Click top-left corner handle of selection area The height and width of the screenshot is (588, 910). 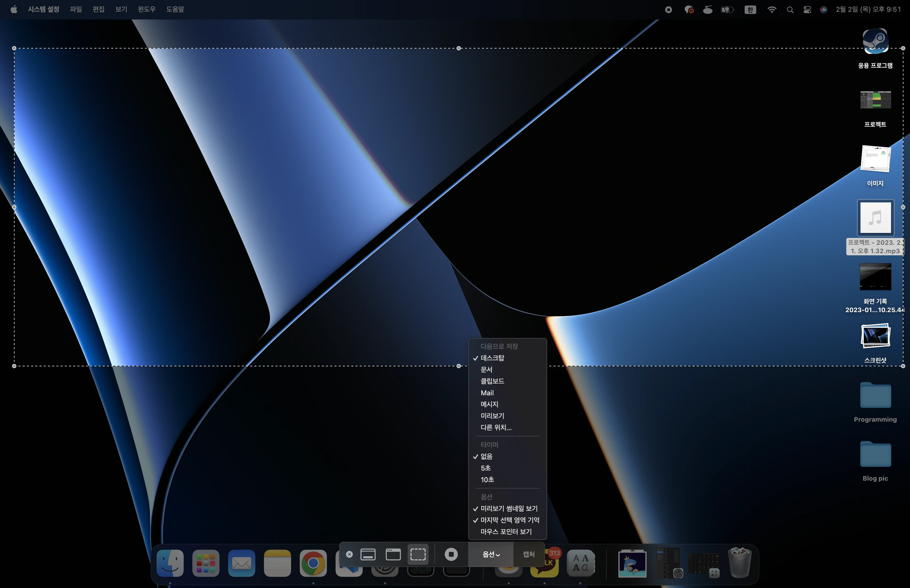[14, 48]
